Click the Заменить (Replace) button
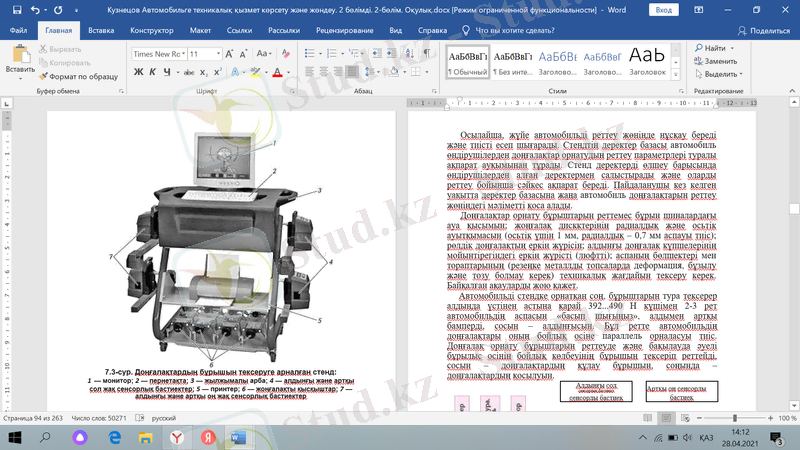 pos(715,61)
